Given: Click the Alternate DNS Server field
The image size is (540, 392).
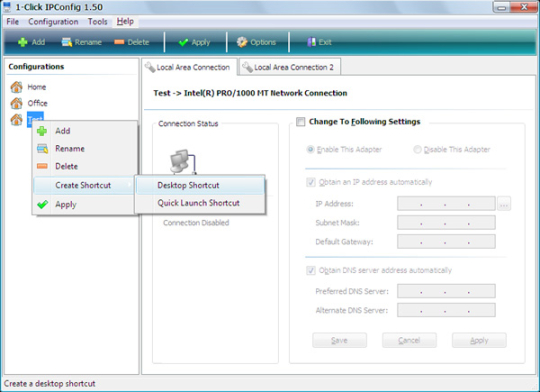Looking at the screenshot, I should tap(446, 310).
